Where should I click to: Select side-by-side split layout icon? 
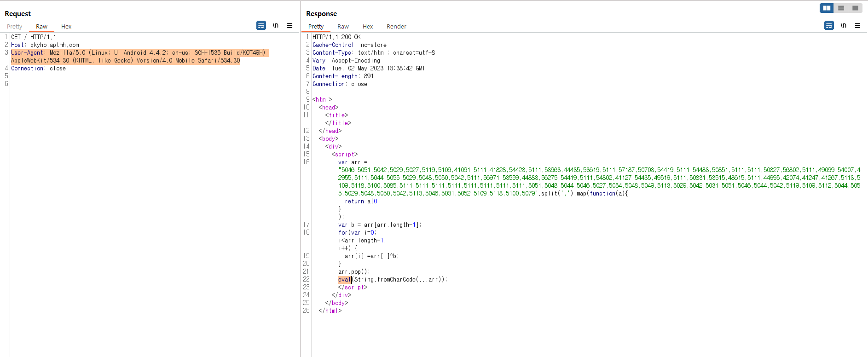click(827, 8)
